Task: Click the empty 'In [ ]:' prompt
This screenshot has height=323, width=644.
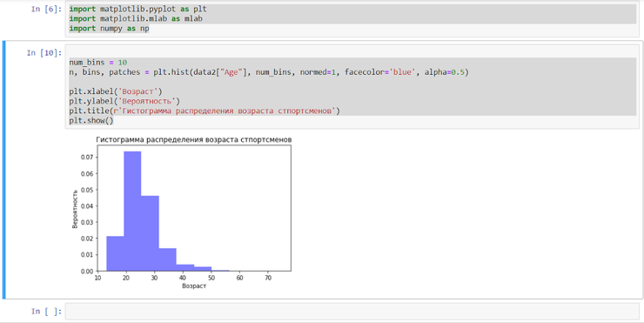Action: pyautogui.click(x=46, y=311)
